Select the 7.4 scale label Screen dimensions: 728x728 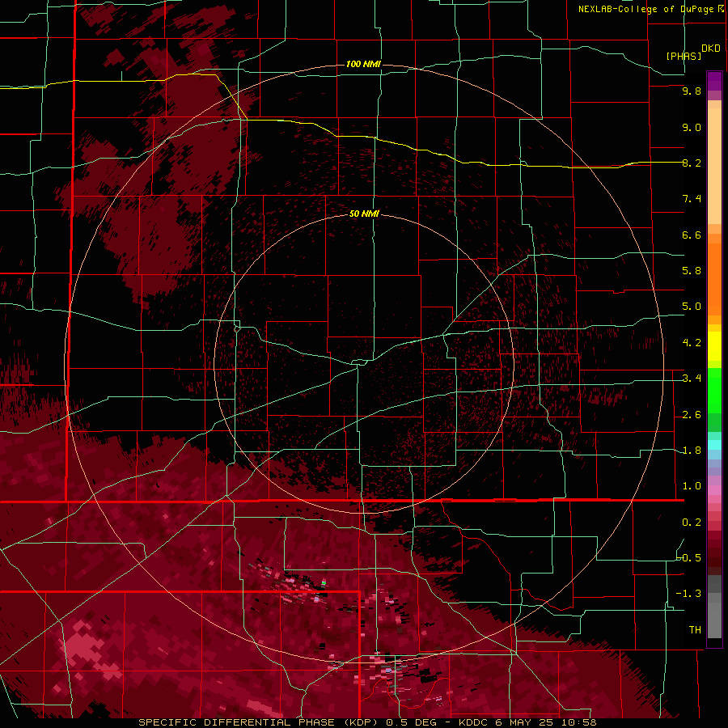click(x=692, y=199)
